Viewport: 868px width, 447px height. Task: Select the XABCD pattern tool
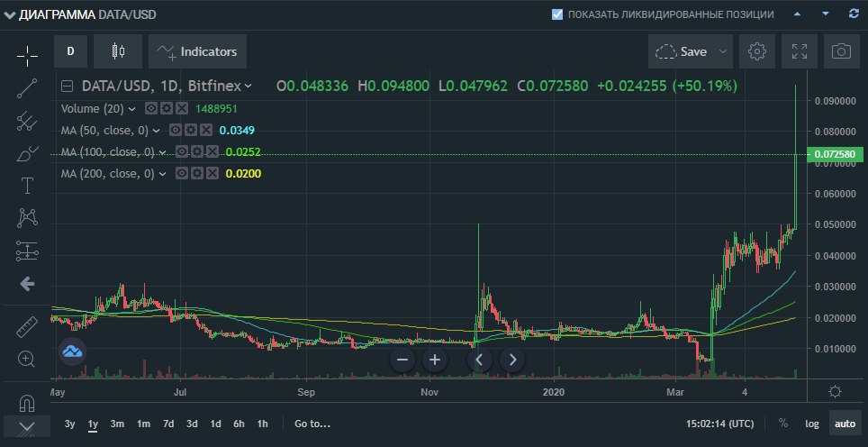tap(27, 218)
